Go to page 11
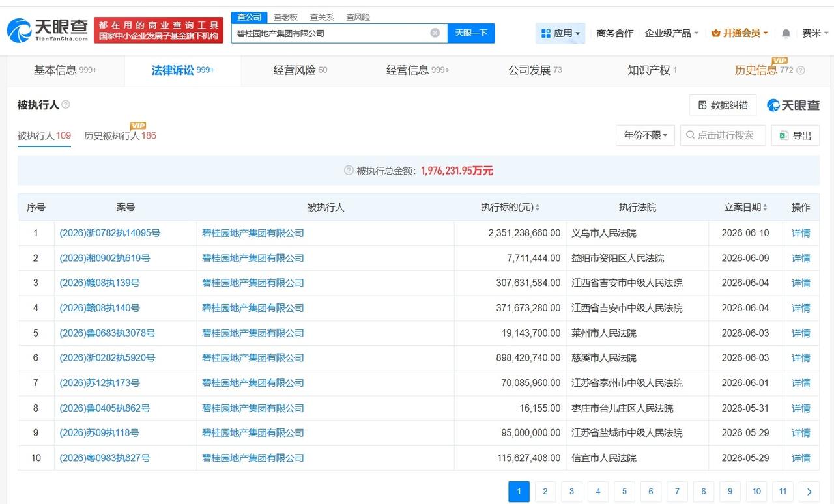Screen dimensions: 834x504 (783, 492)
